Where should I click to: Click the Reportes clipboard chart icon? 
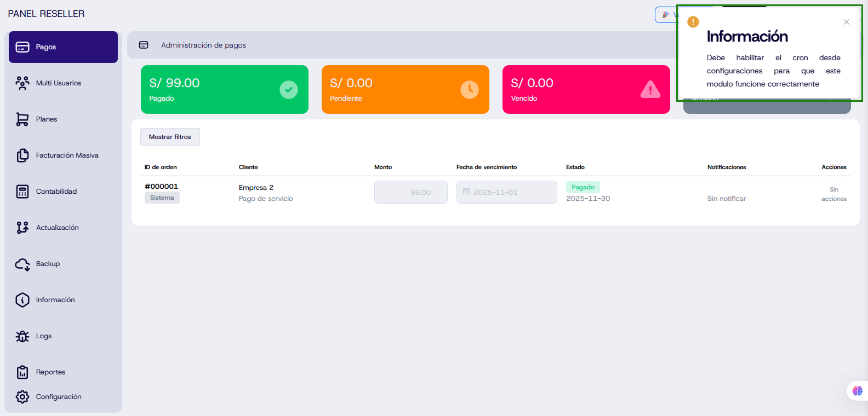pyautogui.click(x=22, y=372)
